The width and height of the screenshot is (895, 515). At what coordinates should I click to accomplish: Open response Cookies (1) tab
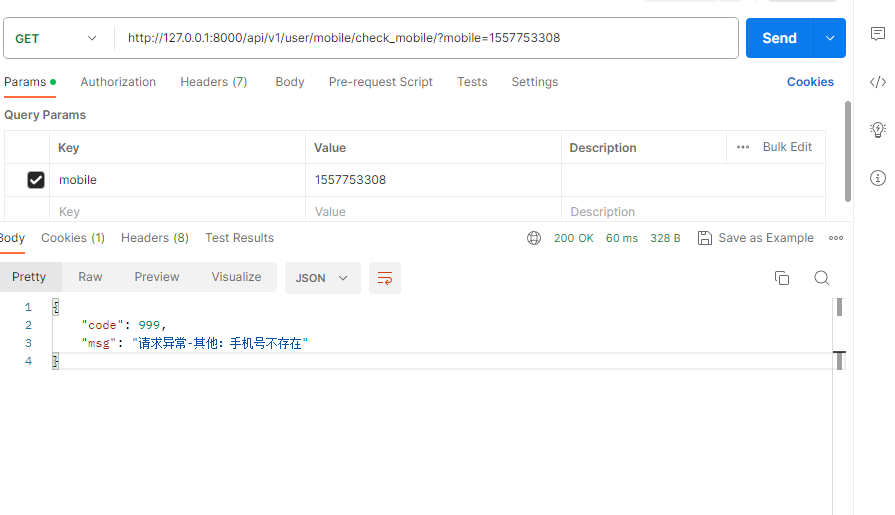coord(73,238)
